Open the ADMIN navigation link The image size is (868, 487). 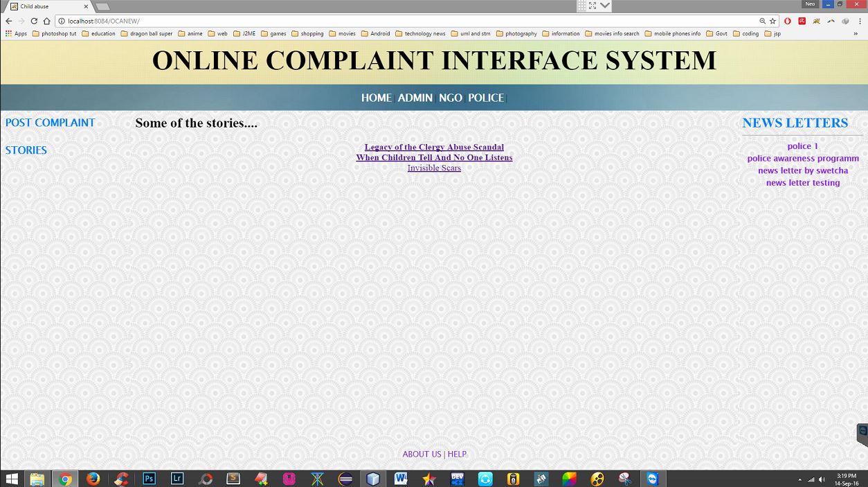click(x=415, y=98)
